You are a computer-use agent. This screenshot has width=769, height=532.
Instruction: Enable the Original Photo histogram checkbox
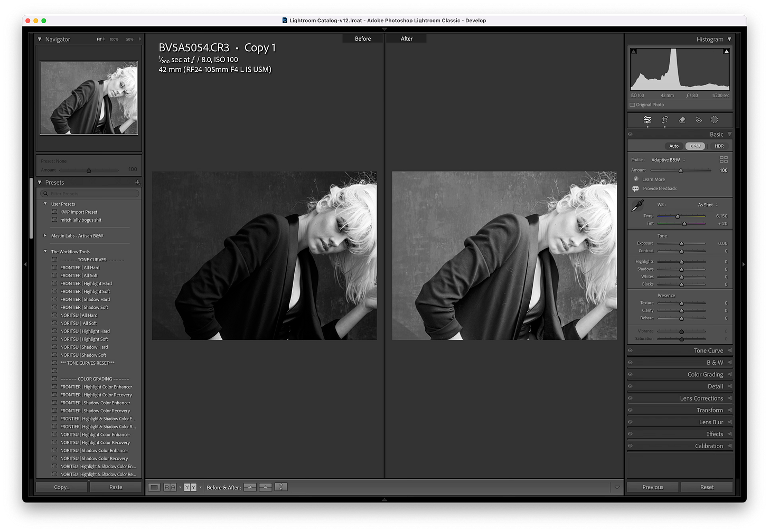tap(632, 104)
